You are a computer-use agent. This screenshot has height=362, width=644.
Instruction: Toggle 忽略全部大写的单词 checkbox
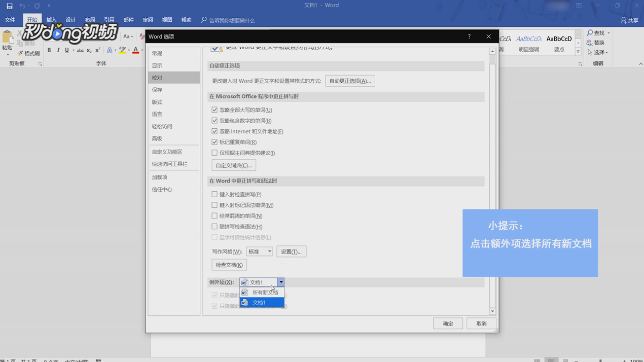pos(214,110)
